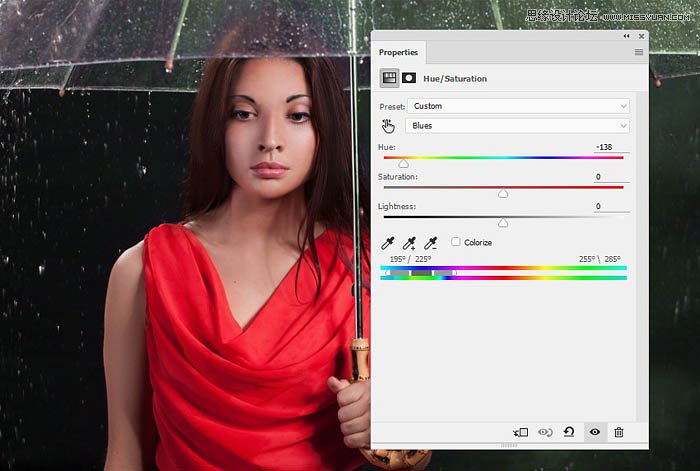Collapse the panel with double-arrow icon
The image size is (700, 471).
click(628, 35)
